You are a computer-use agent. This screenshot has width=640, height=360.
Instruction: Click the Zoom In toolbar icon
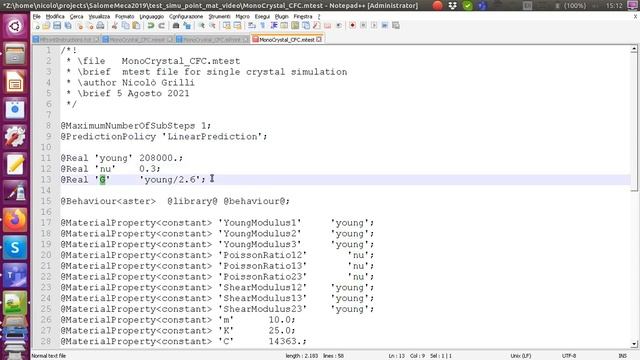(x=202, y=26)
